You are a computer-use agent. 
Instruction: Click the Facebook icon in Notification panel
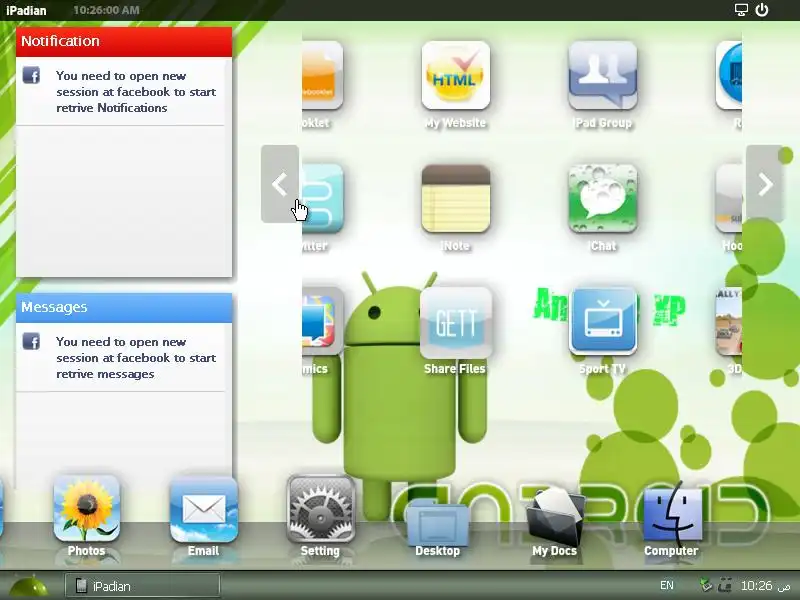[31, 76]
